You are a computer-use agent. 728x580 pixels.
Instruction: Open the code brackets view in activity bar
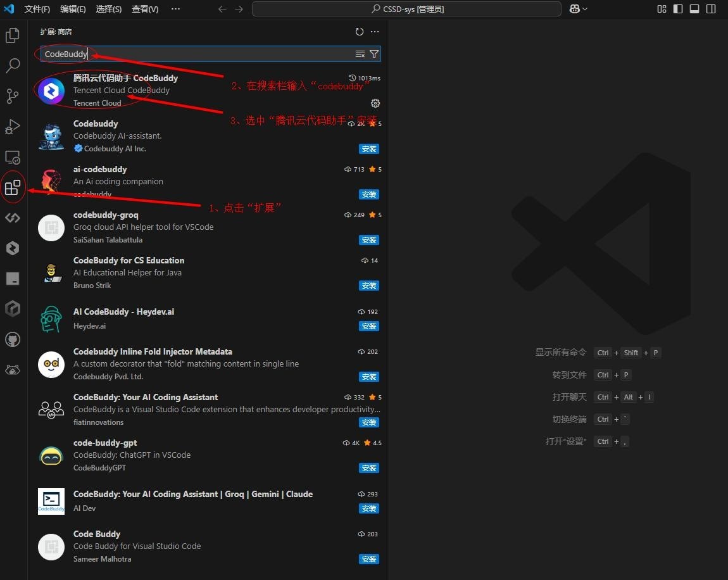point(13,218)
